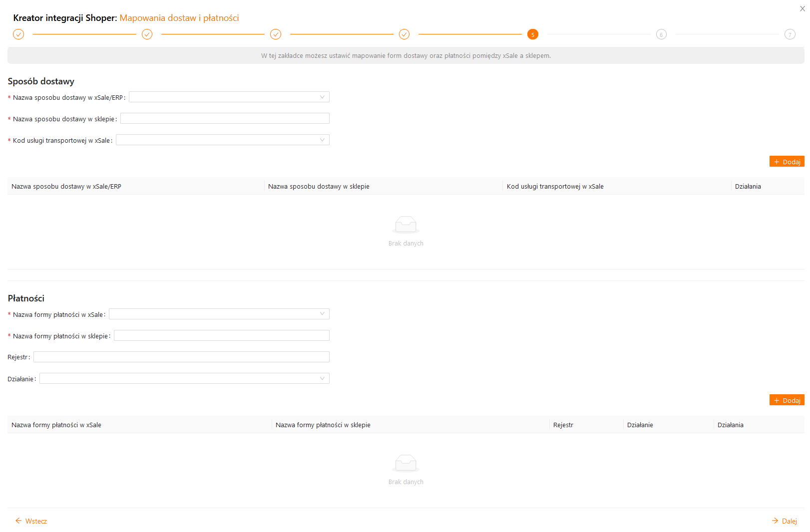Jump to step 7 in wizard
810x532 pixels.
[x=790, y=34]
